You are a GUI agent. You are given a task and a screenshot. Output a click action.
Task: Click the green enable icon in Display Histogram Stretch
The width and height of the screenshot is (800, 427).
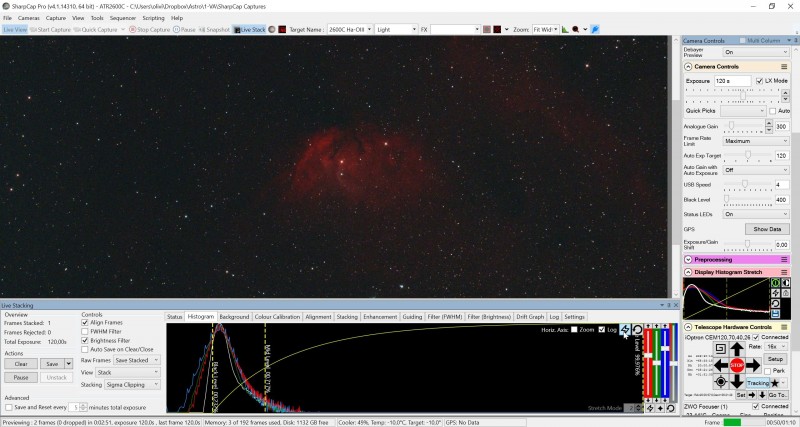[776, 283]
